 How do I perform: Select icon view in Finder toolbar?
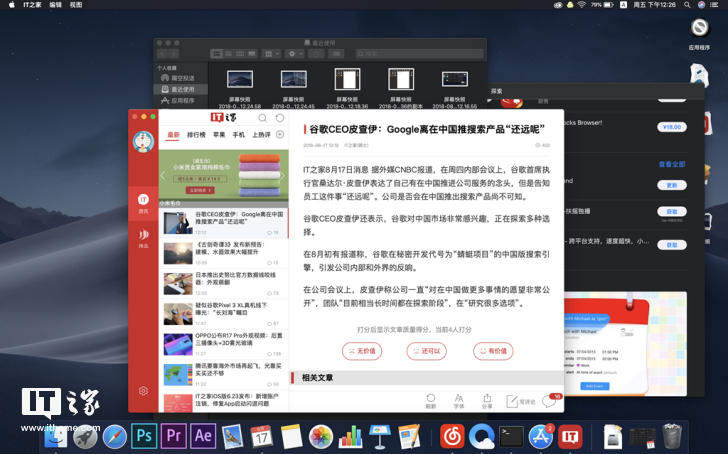point(217,54)
